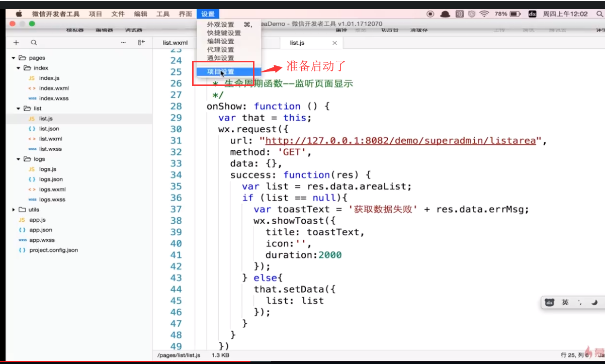This screenshot has width=605, height=364.
Task: Open index.js in the file tree
Action: (49, 78)
